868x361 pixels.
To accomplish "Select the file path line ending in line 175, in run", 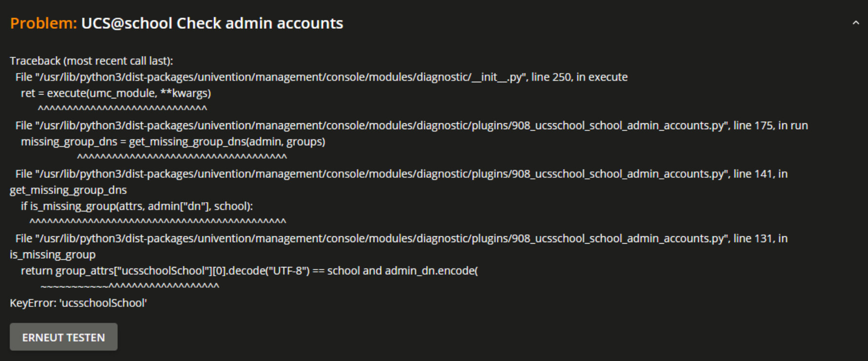I will pos(412,126).
